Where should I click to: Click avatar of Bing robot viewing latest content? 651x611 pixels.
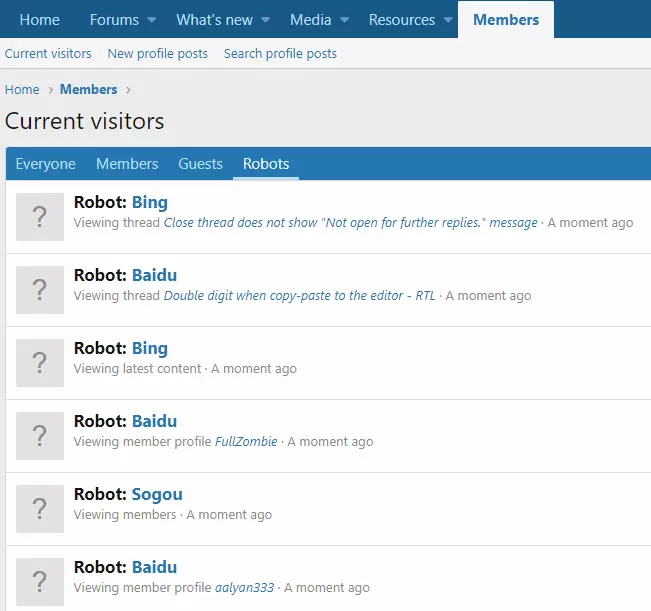40,363
